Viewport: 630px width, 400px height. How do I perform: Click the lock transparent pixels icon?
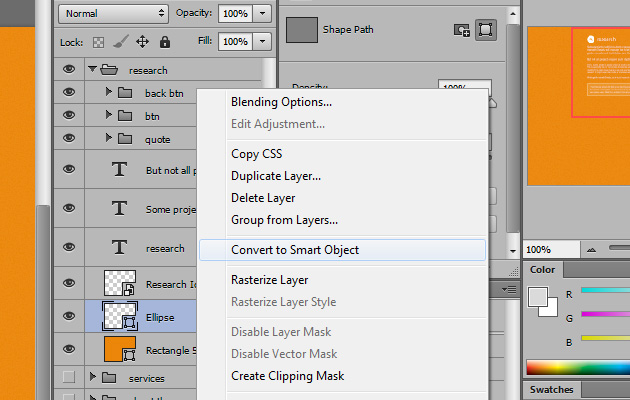click(x=97, y=42)
